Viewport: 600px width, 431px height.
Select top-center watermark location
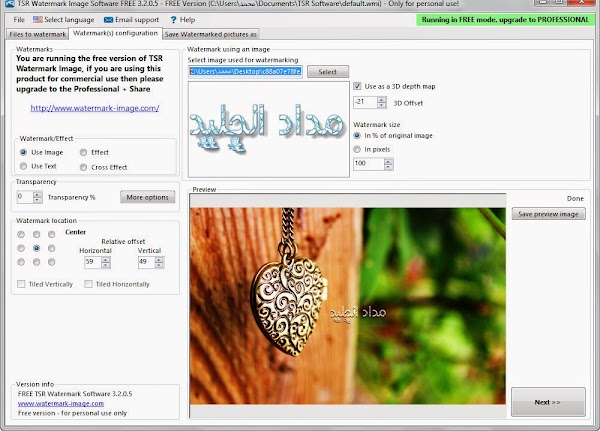coord(36,234)
